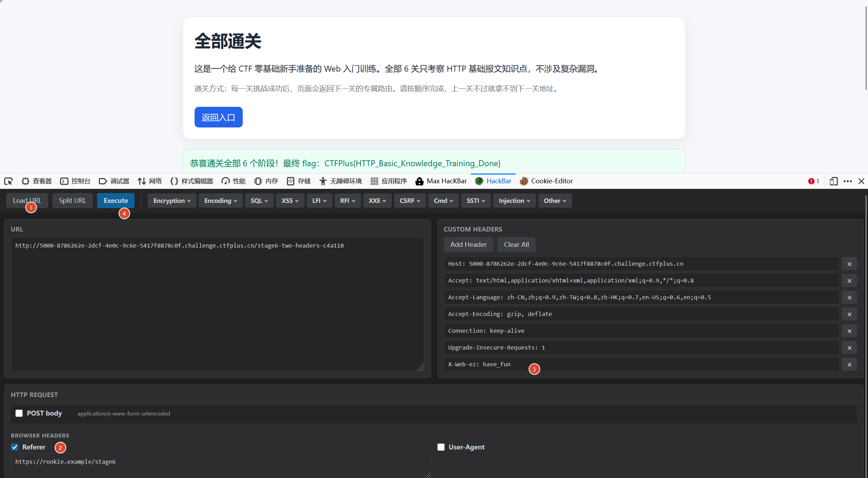Edit the Connection keep-alive header field
Image resolution: width=868 pixels, height=478 pixels.
coord(641,331)
